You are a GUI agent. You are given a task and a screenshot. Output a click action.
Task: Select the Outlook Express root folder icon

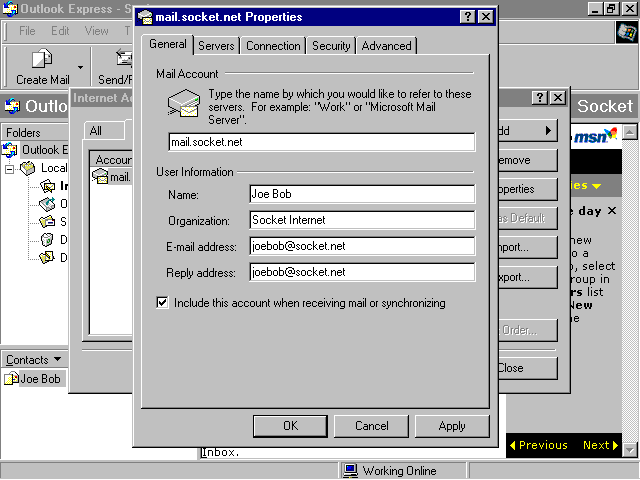point(9,150)
